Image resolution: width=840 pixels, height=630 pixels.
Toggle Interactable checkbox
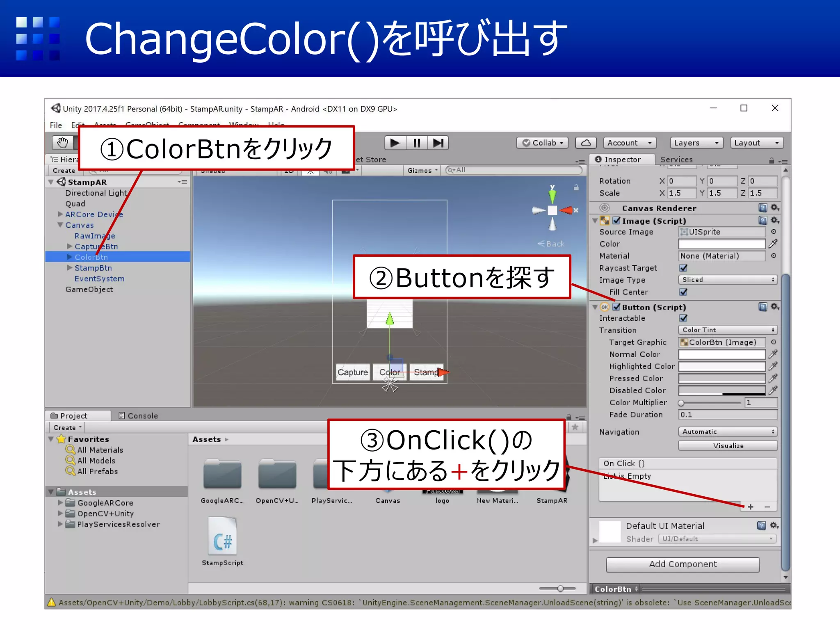683,318
